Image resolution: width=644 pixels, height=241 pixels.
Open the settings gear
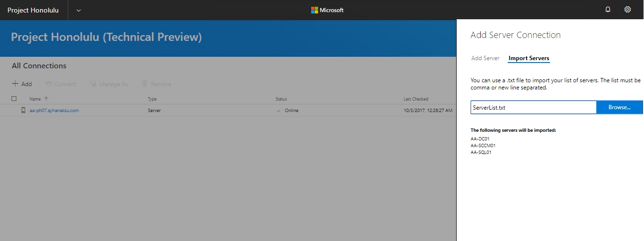(628, 10)
